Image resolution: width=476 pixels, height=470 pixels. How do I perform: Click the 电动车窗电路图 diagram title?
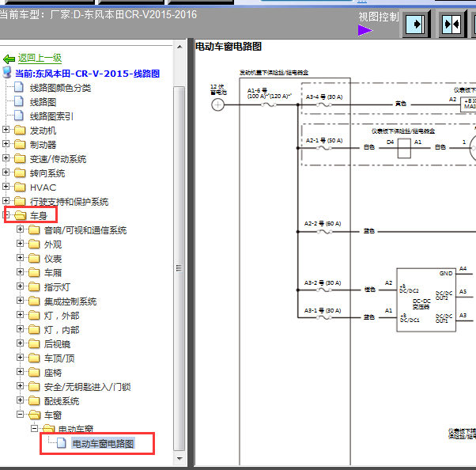229,47
